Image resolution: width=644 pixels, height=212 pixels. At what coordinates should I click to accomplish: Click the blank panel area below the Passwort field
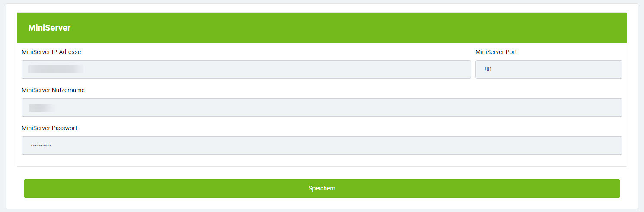point(322,161)
